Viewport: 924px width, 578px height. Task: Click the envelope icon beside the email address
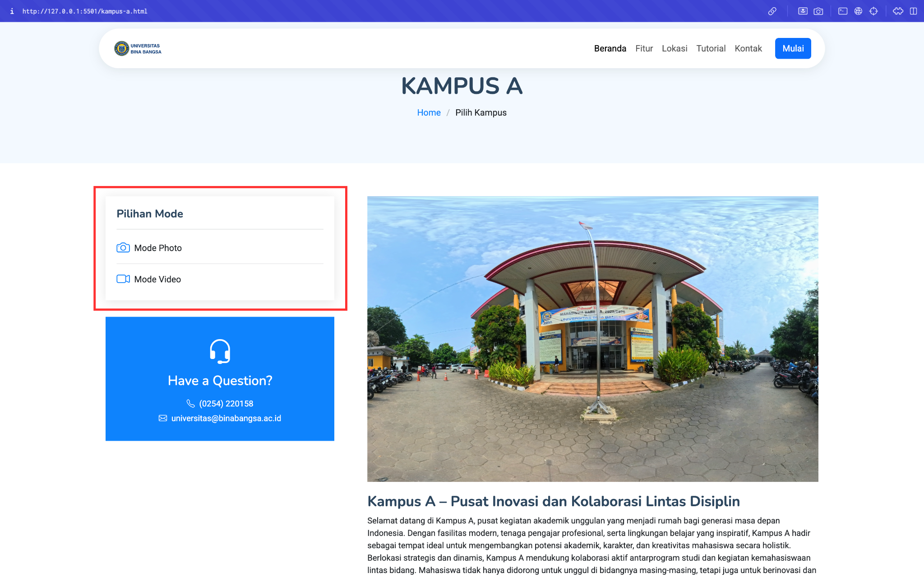(162, 418)
